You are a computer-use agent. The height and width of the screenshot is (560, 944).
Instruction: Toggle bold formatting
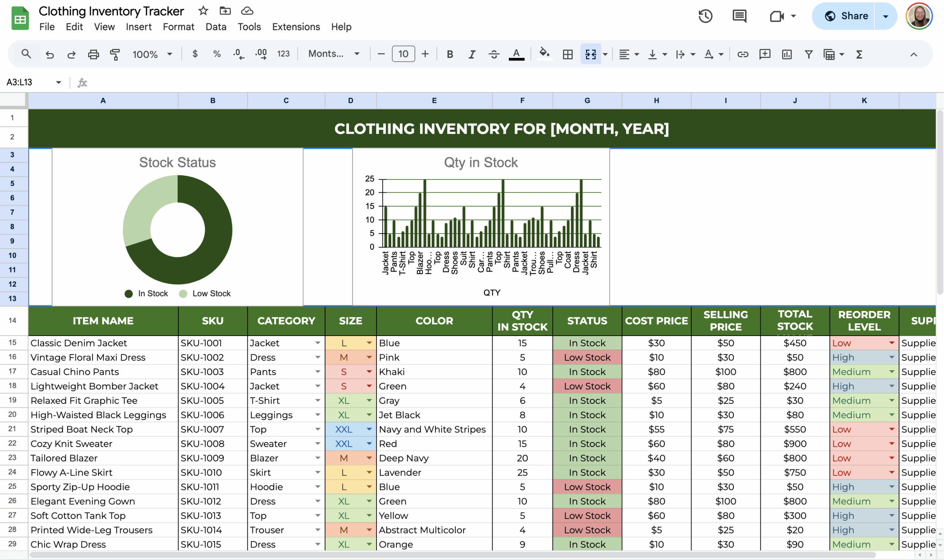coord(450,54)
